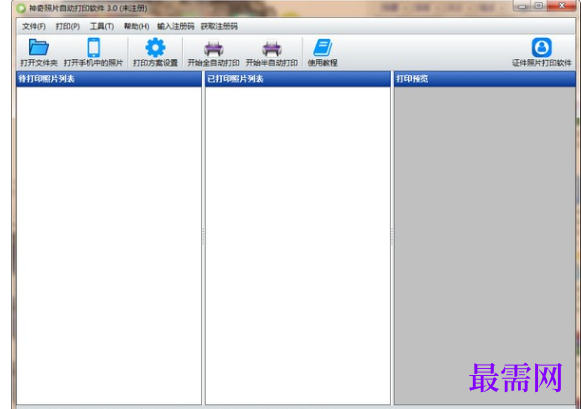Open the 打开文件夹 folder icon
This screenshot has height=409, width=581.
39,47
